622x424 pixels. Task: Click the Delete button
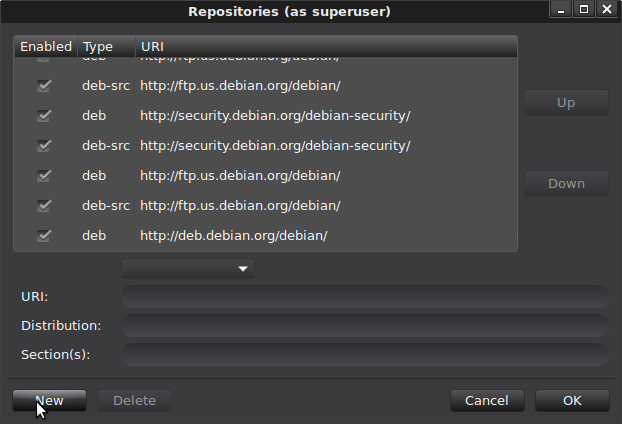click(x=134, y=401)
